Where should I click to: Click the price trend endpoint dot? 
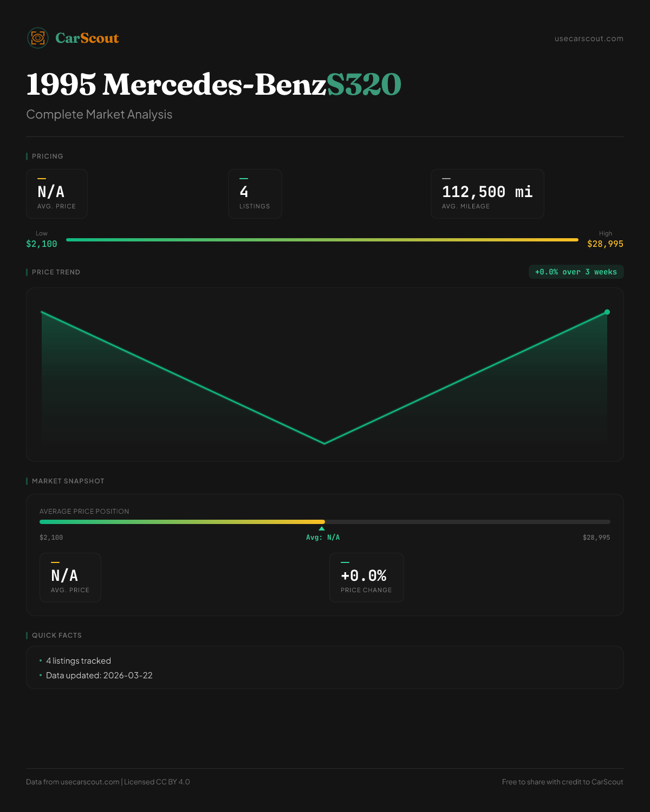click(x=607, y=312)
